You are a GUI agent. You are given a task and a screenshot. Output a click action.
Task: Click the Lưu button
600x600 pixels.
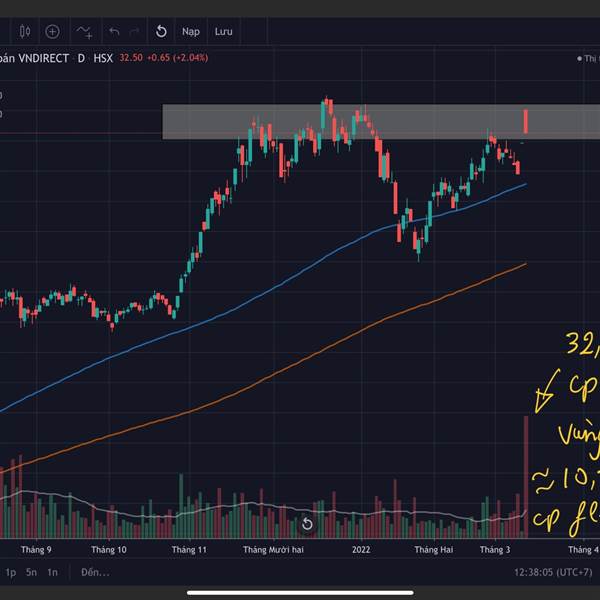point(223,31)
